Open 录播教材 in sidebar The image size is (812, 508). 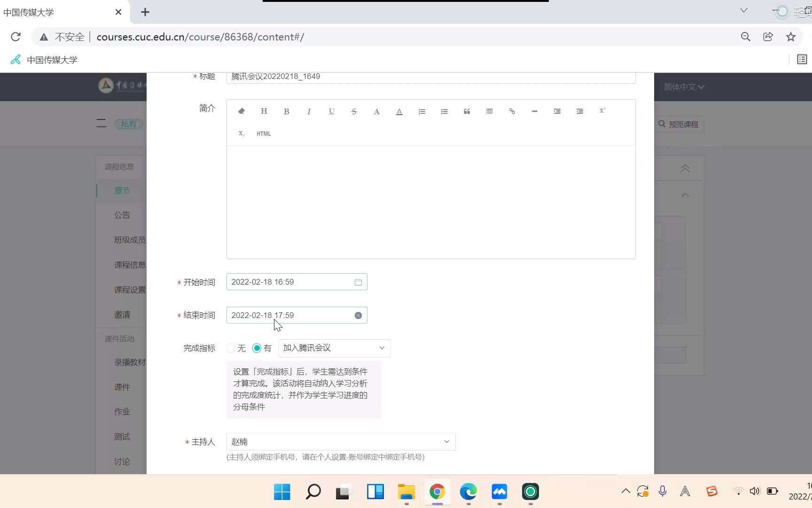[x=130, y=362]
